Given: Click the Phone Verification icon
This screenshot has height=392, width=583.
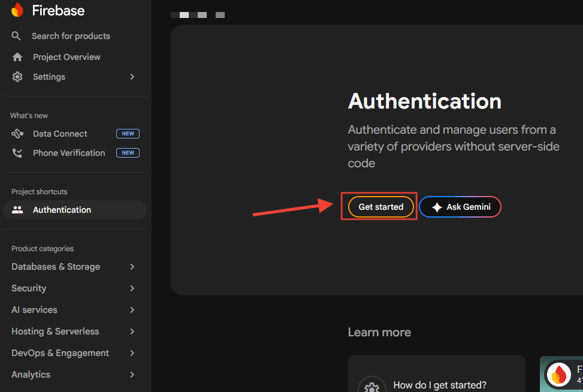Looking at the screenshot, I should point(17,153).
